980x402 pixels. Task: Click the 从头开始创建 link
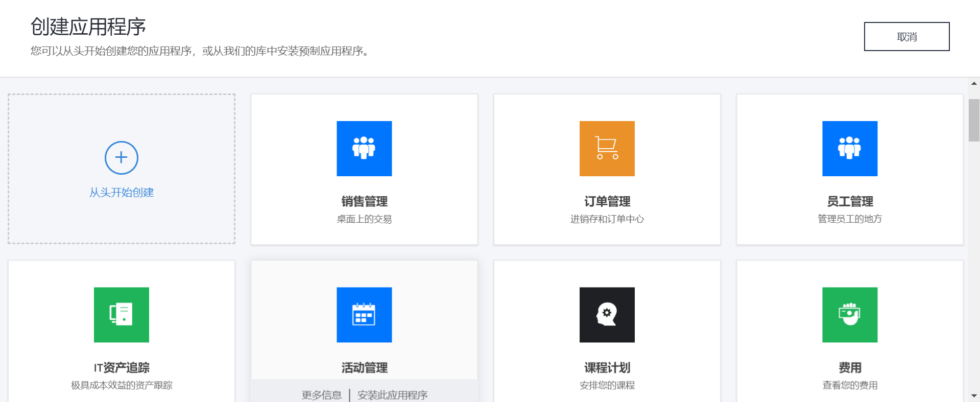tap(122, 193)
